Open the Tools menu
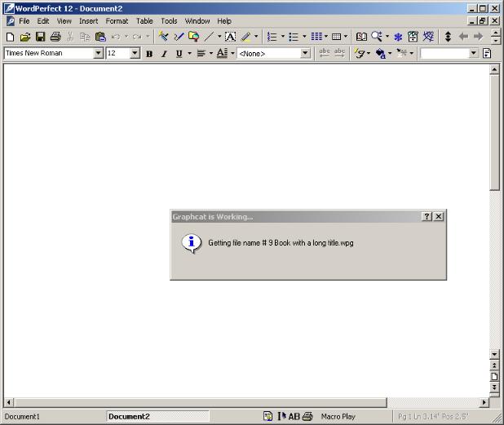This screenshot has height=425, width=504. [x=169, y=21]
